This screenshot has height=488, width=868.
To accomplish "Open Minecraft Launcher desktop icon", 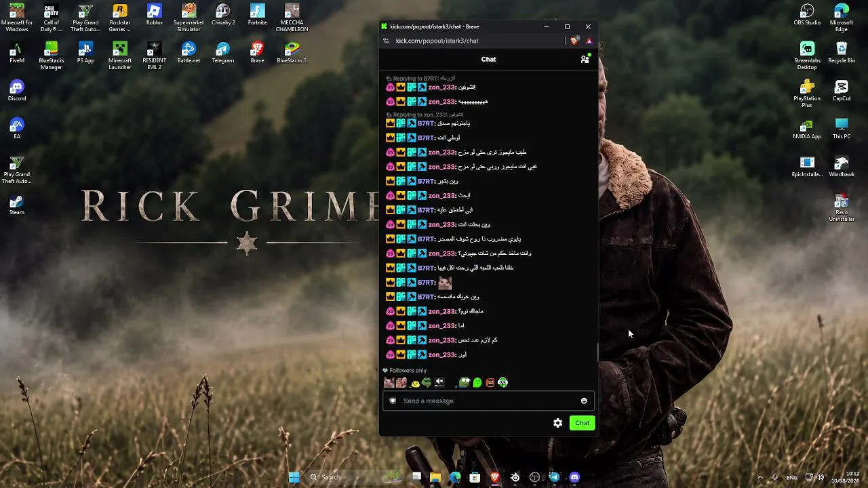I will (x=120, y=56).
